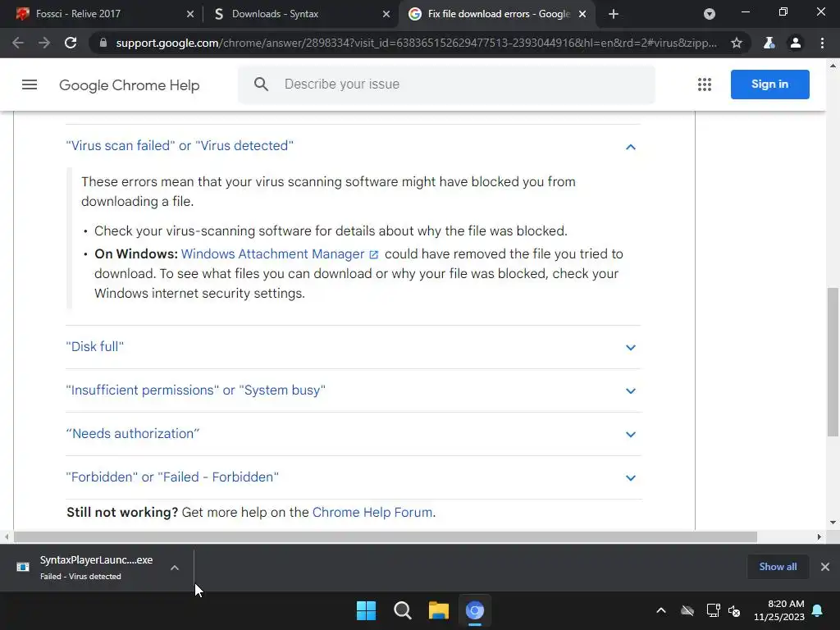View site info via padlock icon
The width and height of the screenshot is (840, 630).
pos(103,43)
